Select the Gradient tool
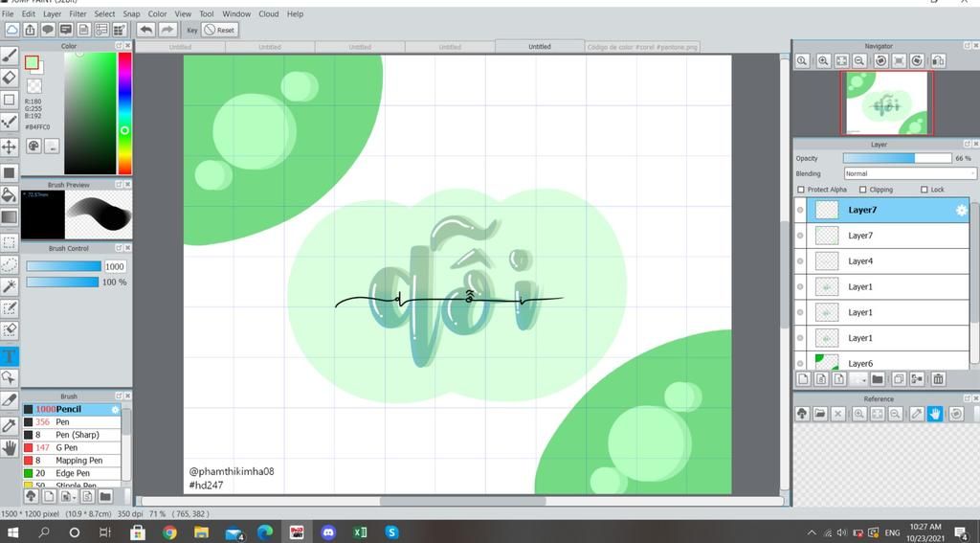This screenshot has width=980, height=543. tap(9, 217)
